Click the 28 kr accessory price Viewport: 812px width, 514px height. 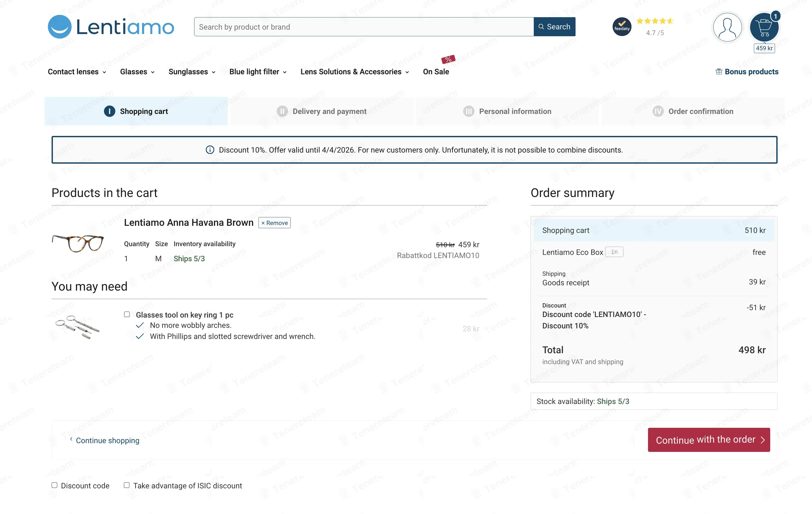(x=471, y=329)
